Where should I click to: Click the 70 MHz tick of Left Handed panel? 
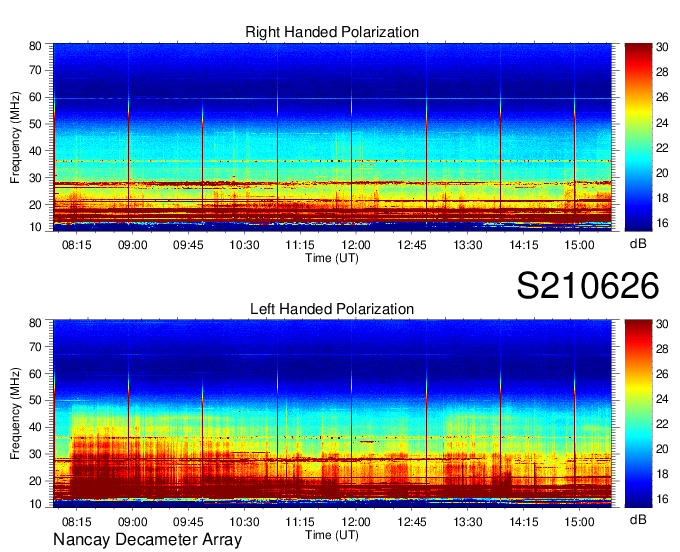(35, 347)
